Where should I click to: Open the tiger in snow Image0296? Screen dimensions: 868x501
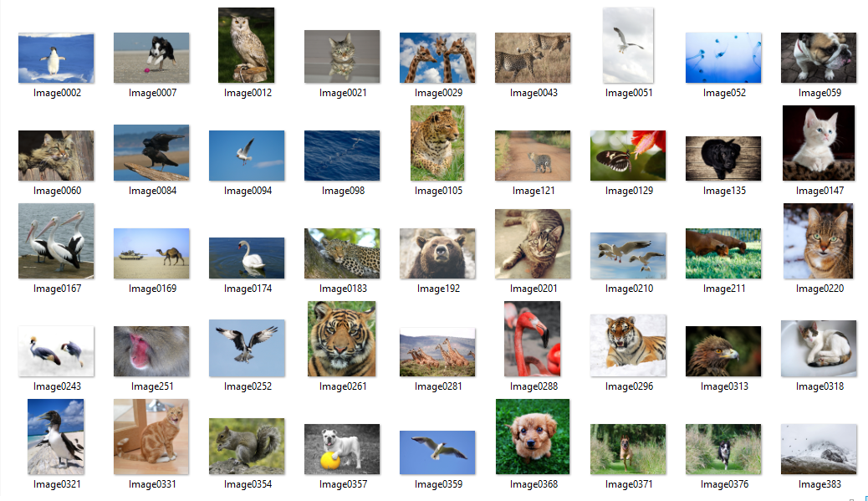coord(628,345)
